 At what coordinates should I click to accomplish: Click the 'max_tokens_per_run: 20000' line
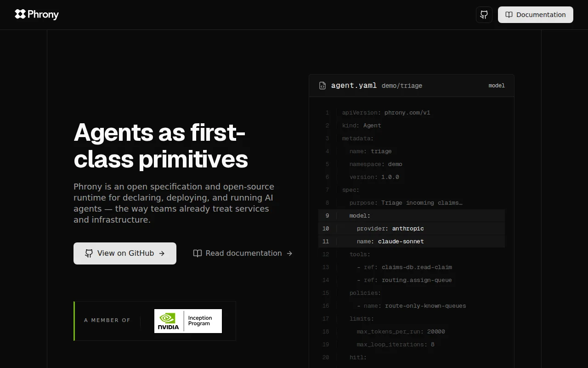pos(412,332)
